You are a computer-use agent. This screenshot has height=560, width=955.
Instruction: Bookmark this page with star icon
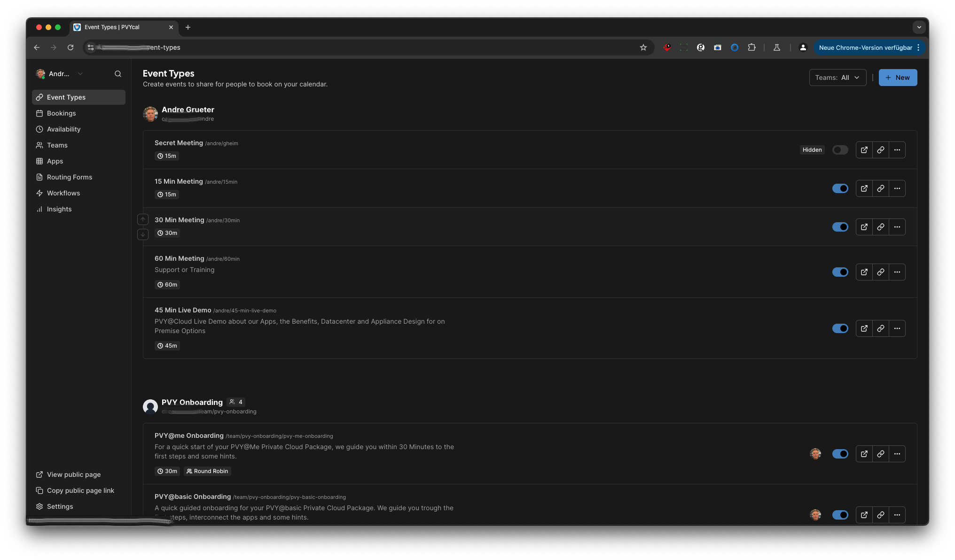tap(643, 47)
